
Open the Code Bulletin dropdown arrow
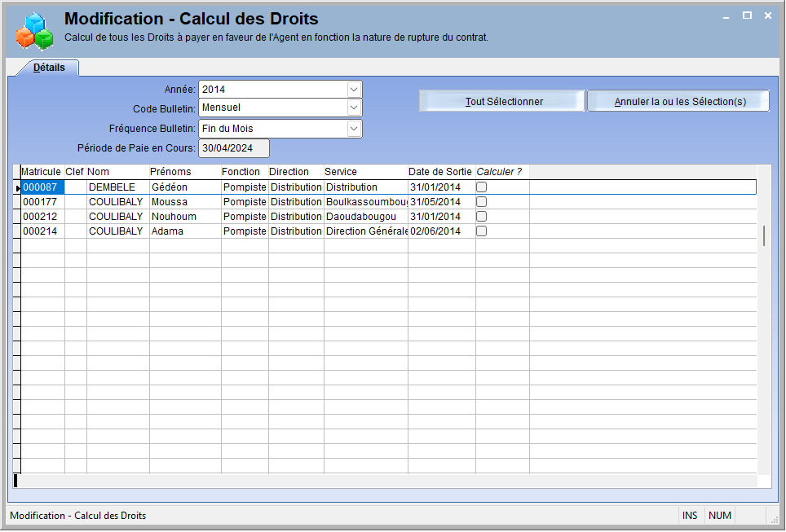click(x=354, y=108)
